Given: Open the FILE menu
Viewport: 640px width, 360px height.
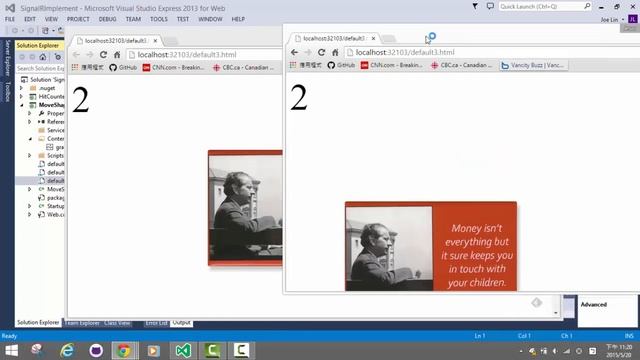Looking at the screenshot, I should [x=10, y=19].
